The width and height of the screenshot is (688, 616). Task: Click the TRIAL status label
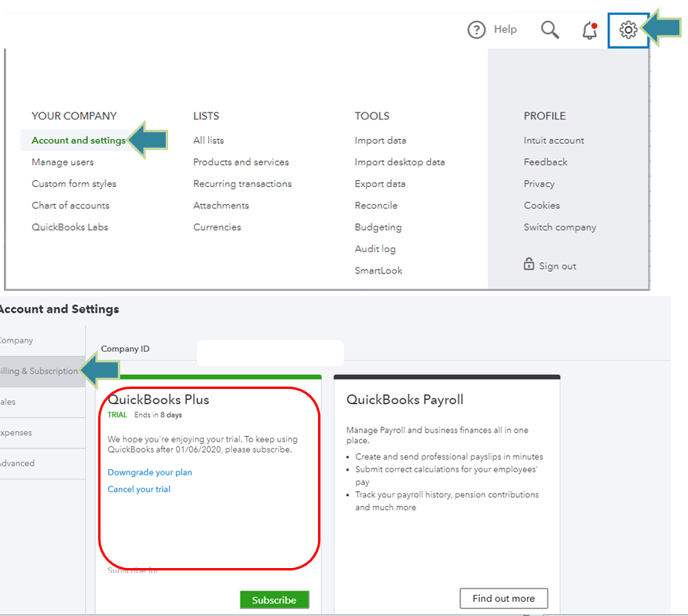coord(117,415)
